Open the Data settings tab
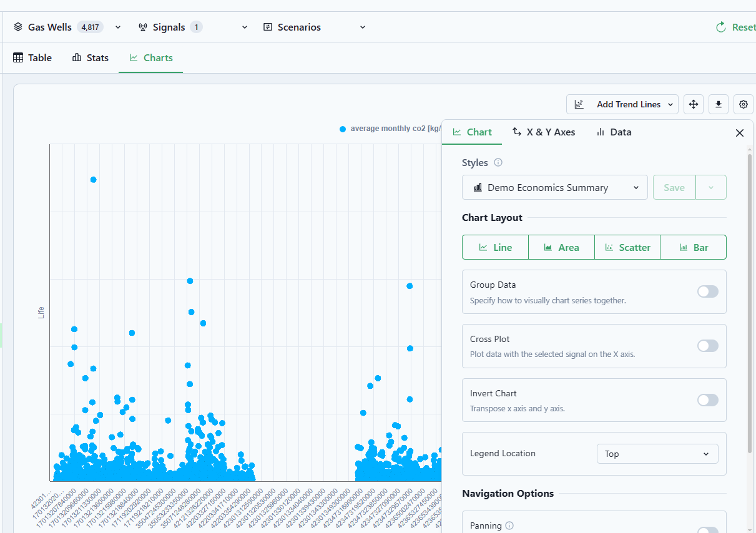 pos(614,132)
